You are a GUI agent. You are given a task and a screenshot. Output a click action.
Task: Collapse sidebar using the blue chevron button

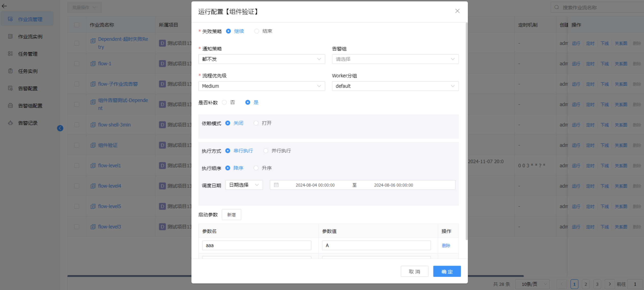60,128
